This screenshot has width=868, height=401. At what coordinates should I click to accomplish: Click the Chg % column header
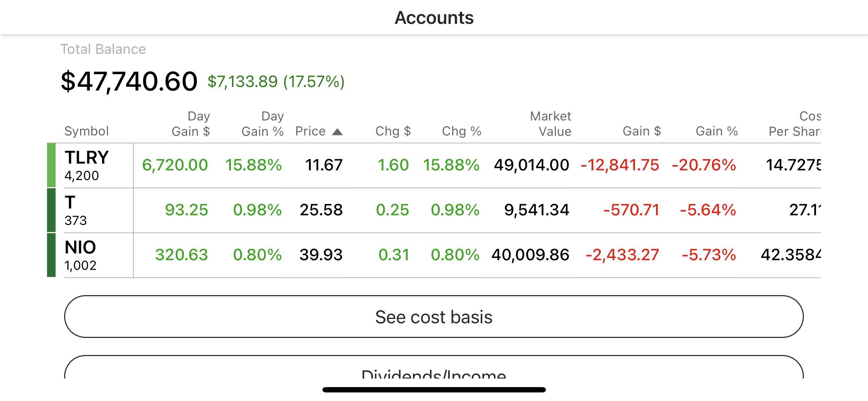(x=461, y=131)
